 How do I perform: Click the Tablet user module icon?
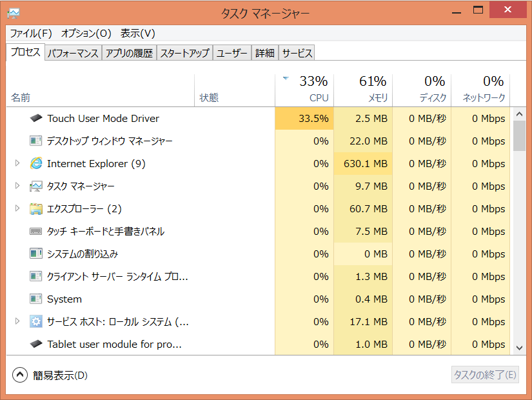pos(36,344)
